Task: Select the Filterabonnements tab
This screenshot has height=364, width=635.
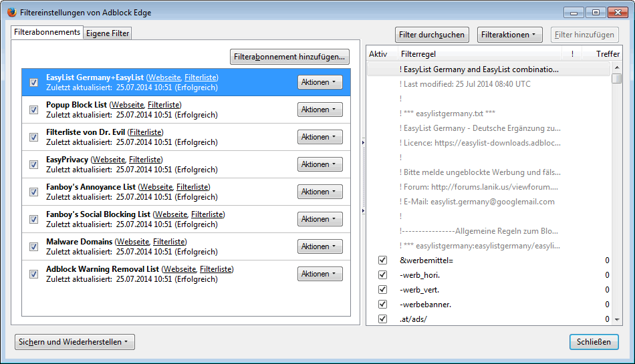Action: pyautogui.click(x=47, y=32)
